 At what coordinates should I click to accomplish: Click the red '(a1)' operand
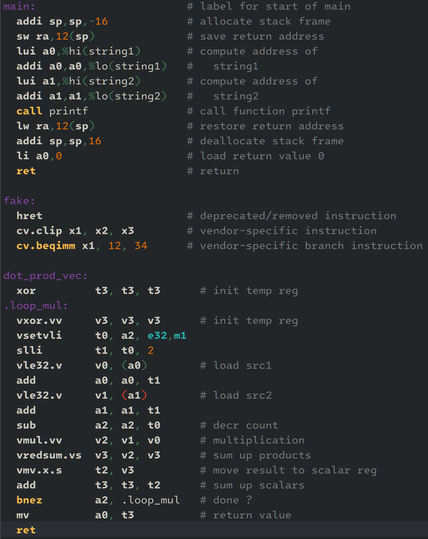tap(134, 395)
